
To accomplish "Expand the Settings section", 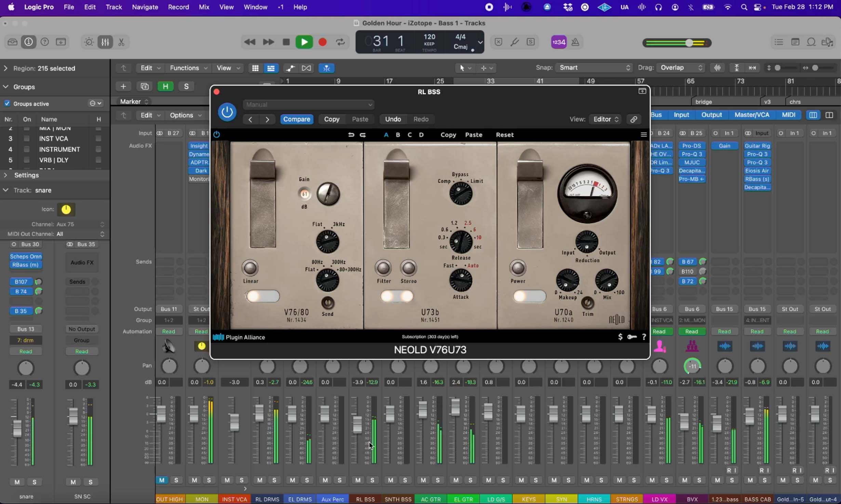I will [x=5, y=175].
